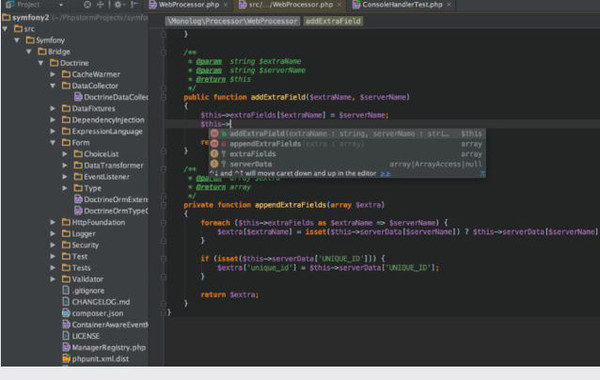600x380 pixels.
Task: Expand the Logger folder arrow
Action: [x=53, y=233]
